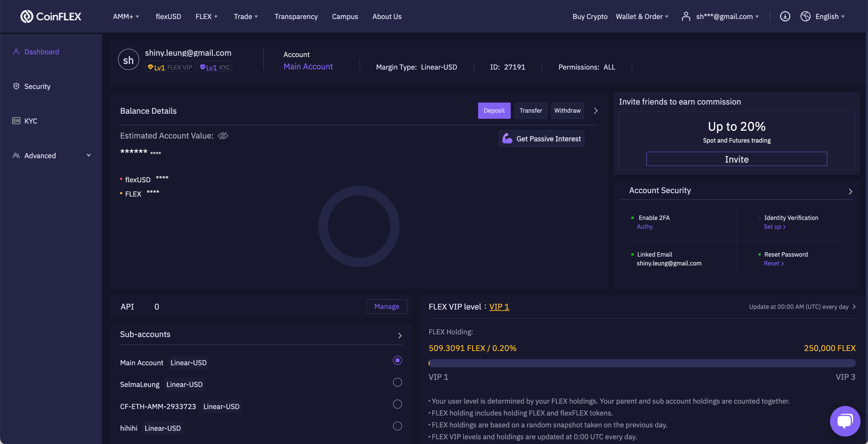Select the CF-ETH-AMM-2933723 radio button
The image size is (868, 444).
pos(397,404)
